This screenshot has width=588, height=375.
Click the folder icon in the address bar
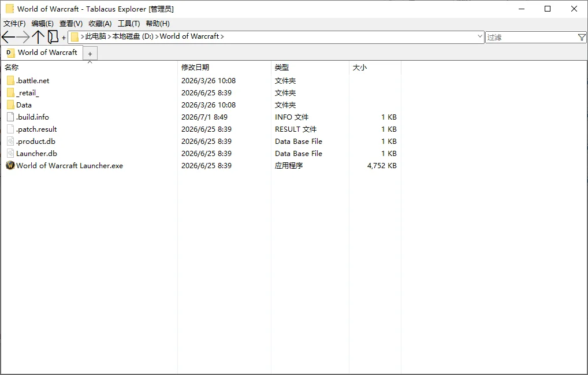(75, 37)
